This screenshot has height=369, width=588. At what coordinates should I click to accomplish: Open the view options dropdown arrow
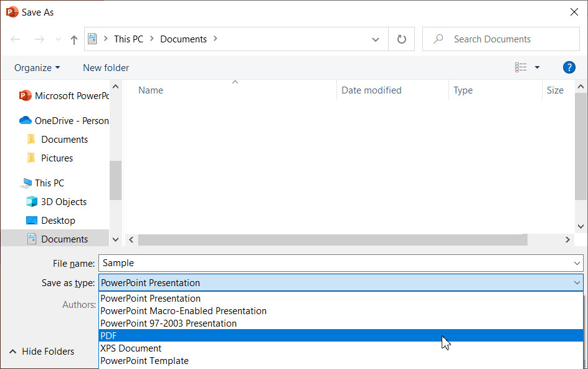[x=537, y=67]
